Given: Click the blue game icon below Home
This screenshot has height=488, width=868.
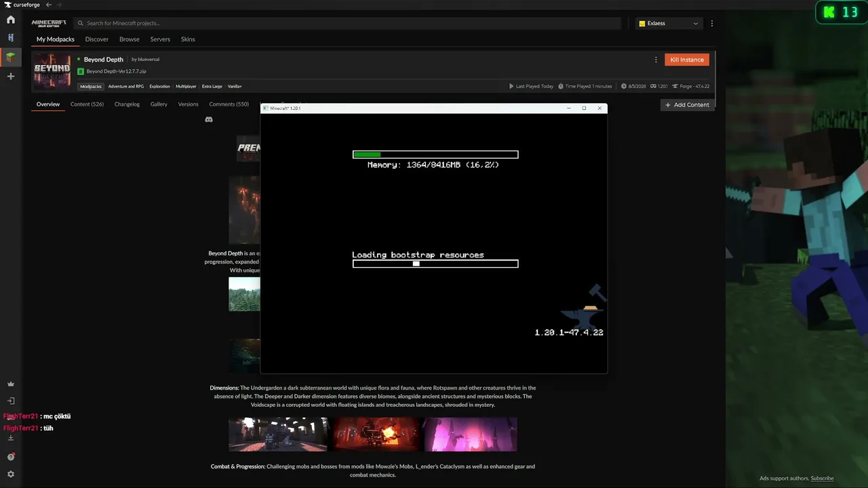Looking at the screenshot, I should [x=11, y=38].
